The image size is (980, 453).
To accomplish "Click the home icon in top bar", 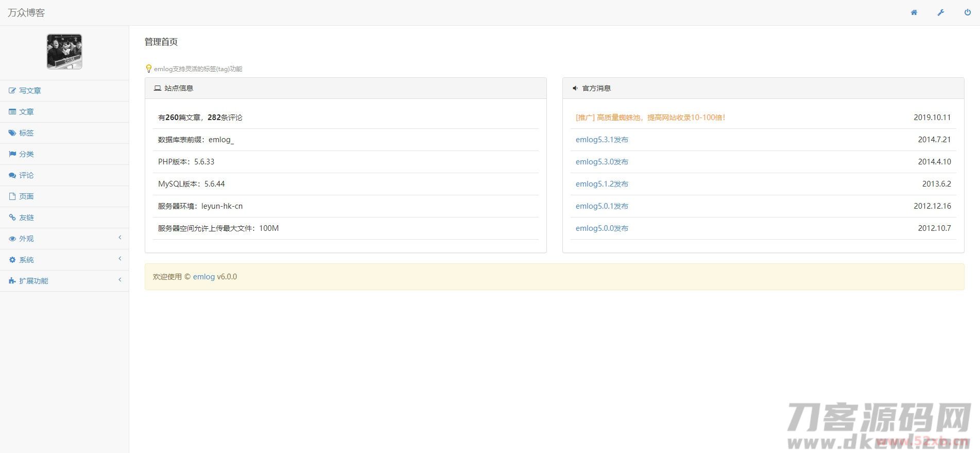I will [x=914, y=13].
